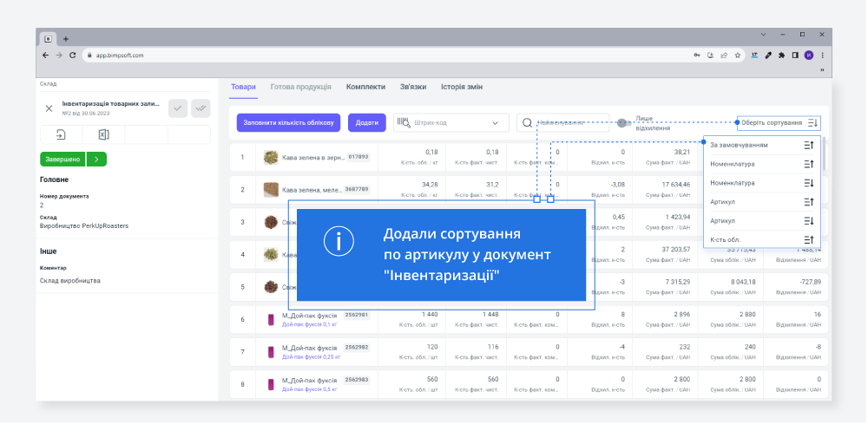Open the Історія змін tab
Image resolution: width=868 pixels, height=424 pixels.
point(462,87)
